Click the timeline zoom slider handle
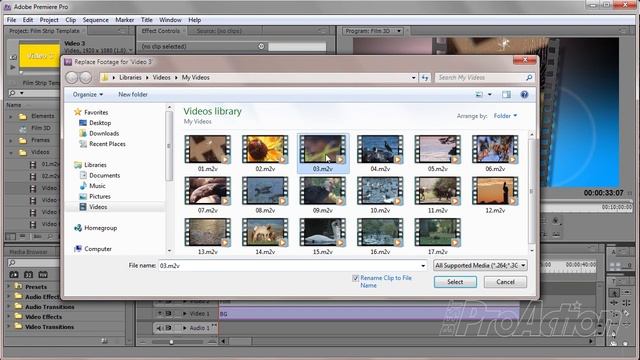This screenshot has height=360, width=640. point(171,342)
